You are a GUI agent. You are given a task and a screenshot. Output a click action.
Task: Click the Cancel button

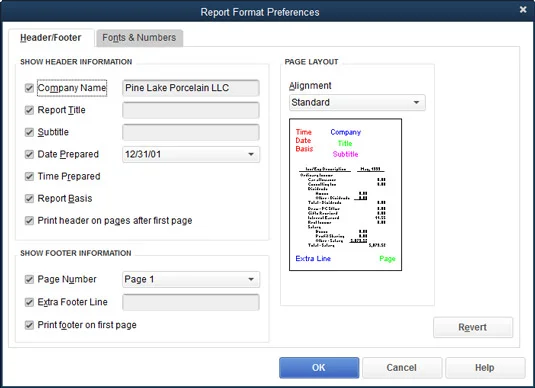point(402,368)
